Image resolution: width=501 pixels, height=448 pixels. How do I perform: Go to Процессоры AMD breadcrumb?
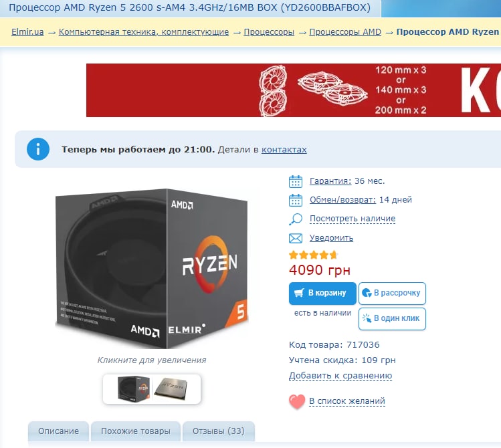(x=345, y=32)
